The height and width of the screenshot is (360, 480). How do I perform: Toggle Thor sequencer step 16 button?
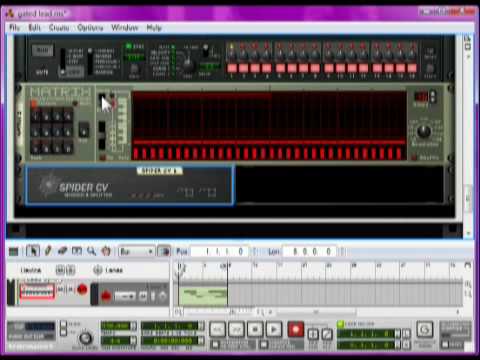(412, 68)
